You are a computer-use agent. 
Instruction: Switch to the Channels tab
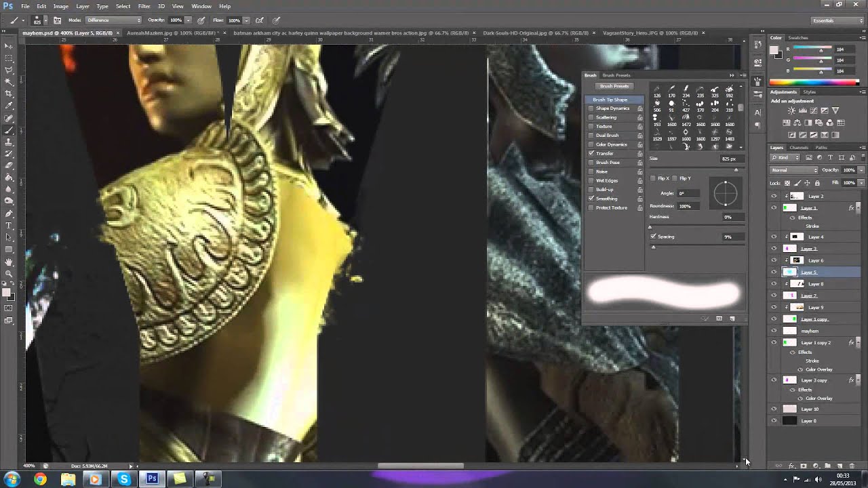799,148
